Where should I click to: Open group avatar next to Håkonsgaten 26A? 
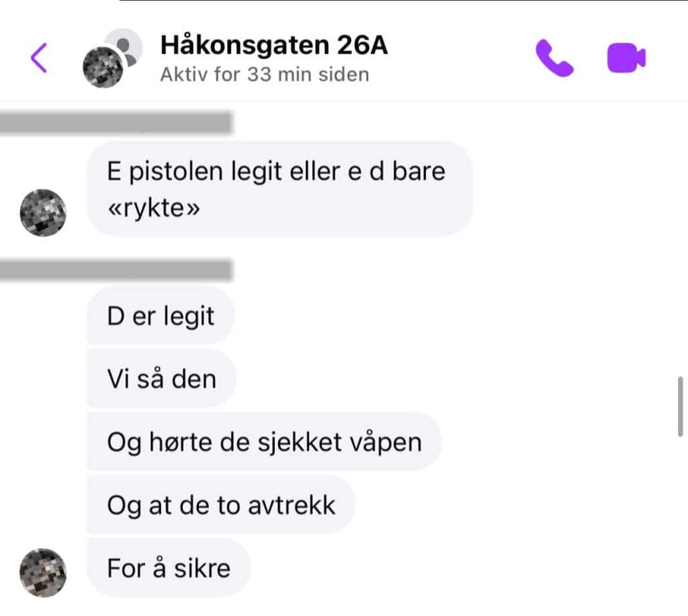[x=113, y=58]
